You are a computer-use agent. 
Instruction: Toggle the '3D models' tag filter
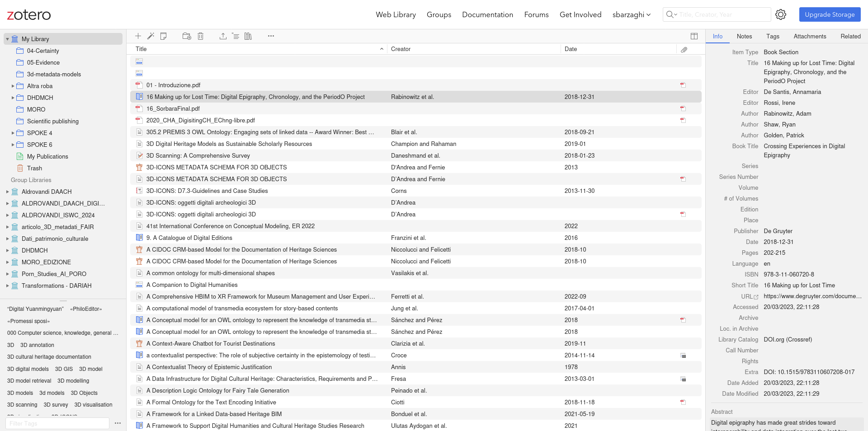tap(20, 393)
